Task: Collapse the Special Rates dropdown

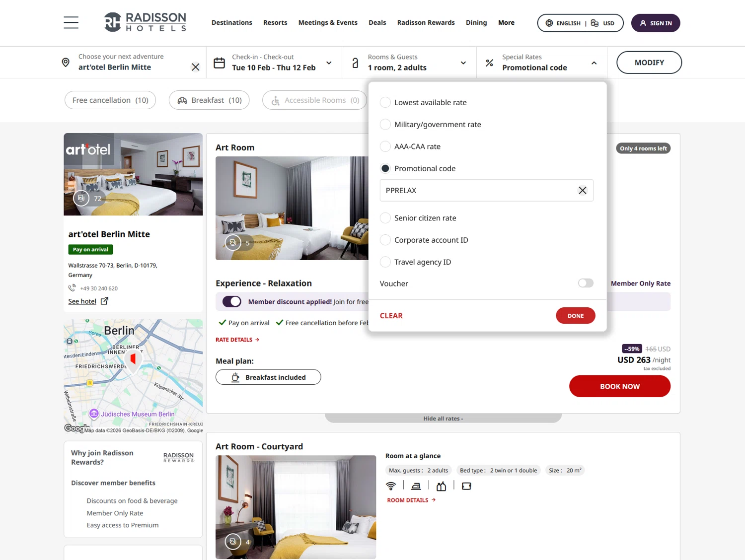Action: 594,63
